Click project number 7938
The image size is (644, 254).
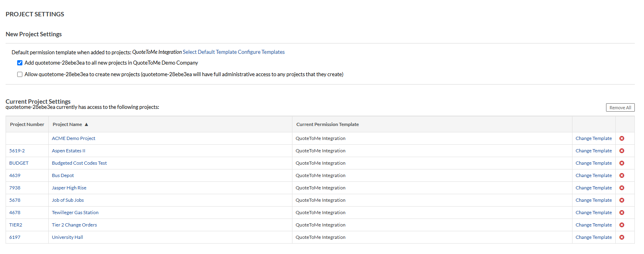pyautogui.click(x=15, y=188)
